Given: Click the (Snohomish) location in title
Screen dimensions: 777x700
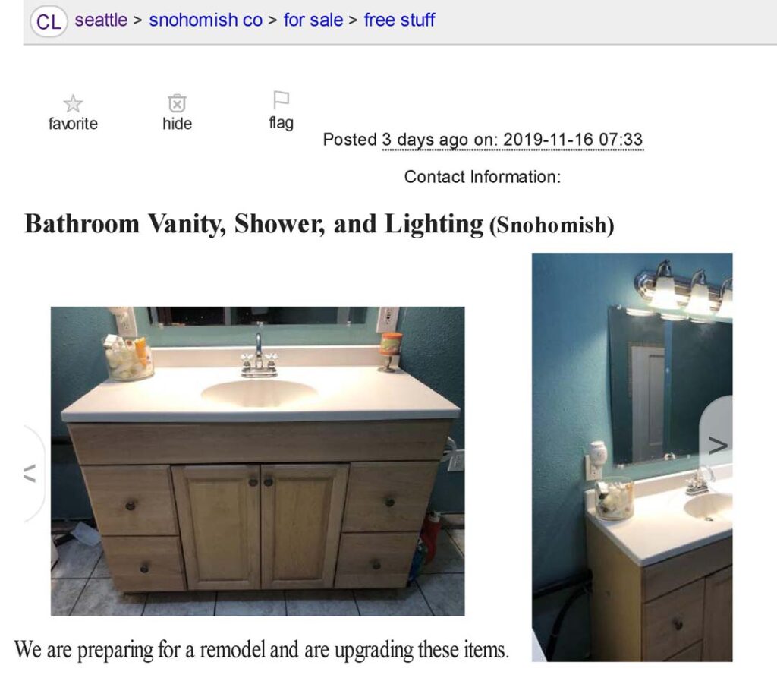Looking at the screenshot, I should tap(552, 225).
